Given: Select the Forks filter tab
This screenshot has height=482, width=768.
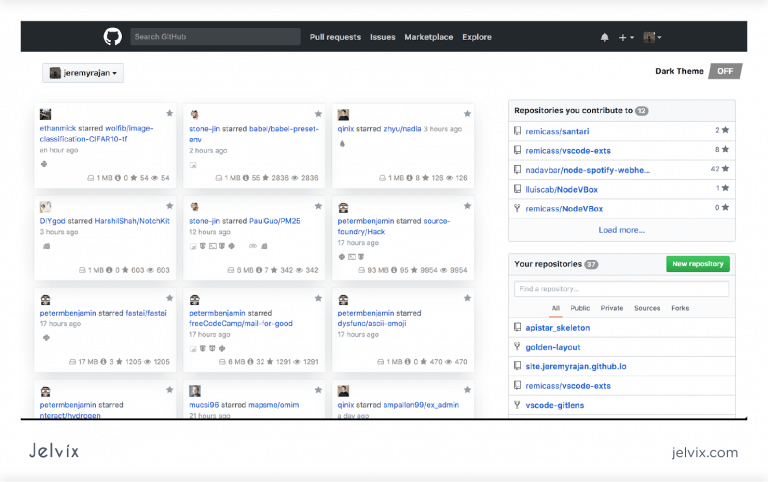Looking at the screenshot, I should click(x=680, y=308).
